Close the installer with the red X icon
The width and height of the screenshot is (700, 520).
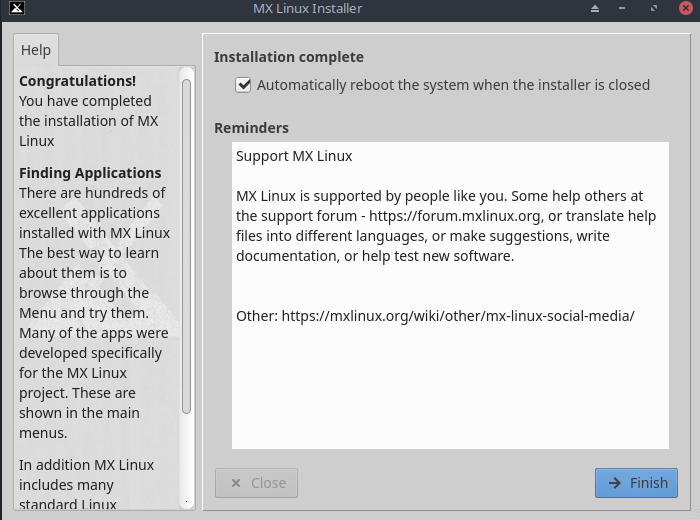(x=686, y=8)
